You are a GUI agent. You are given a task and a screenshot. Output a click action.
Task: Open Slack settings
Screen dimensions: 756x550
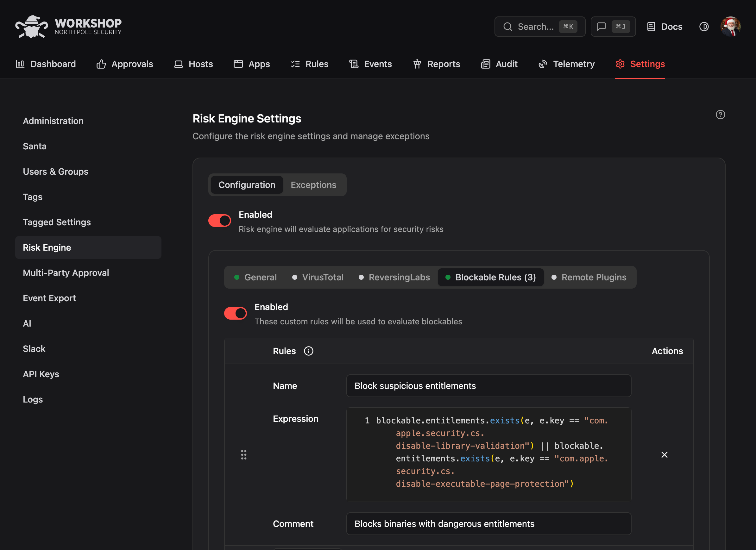click(88, 349)
